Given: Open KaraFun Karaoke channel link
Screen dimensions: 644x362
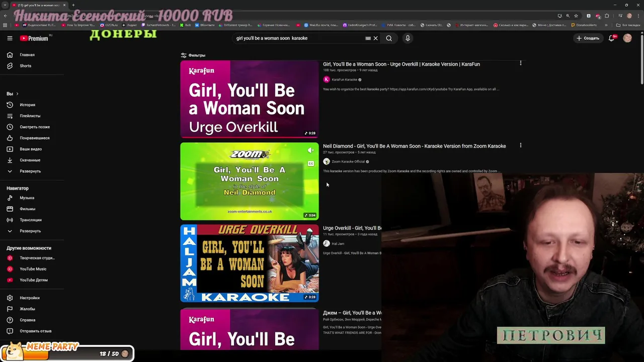Looking at the screenshot, I should tap(345, 79).
